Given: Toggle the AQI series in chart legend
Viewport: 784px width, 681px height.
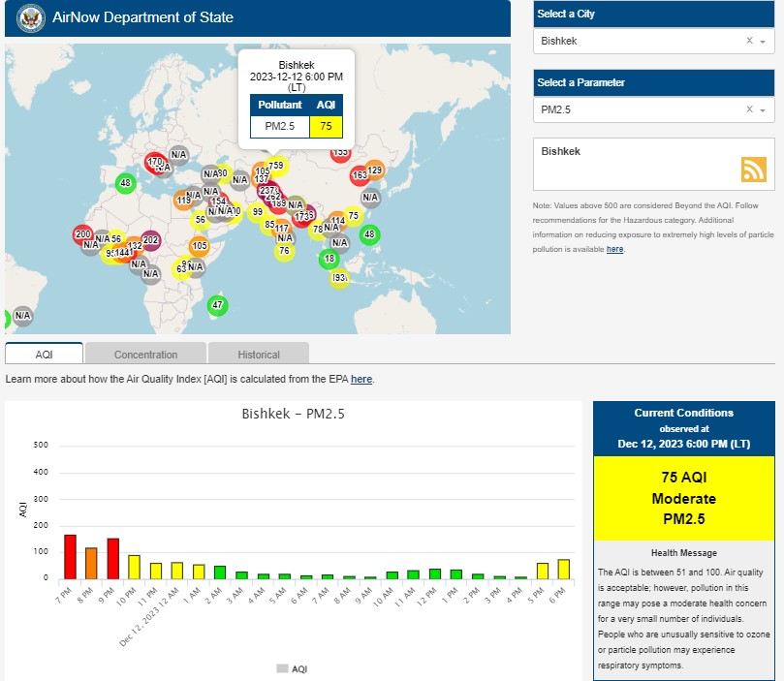Looking at the screenshot, I should tap(292, 668).
